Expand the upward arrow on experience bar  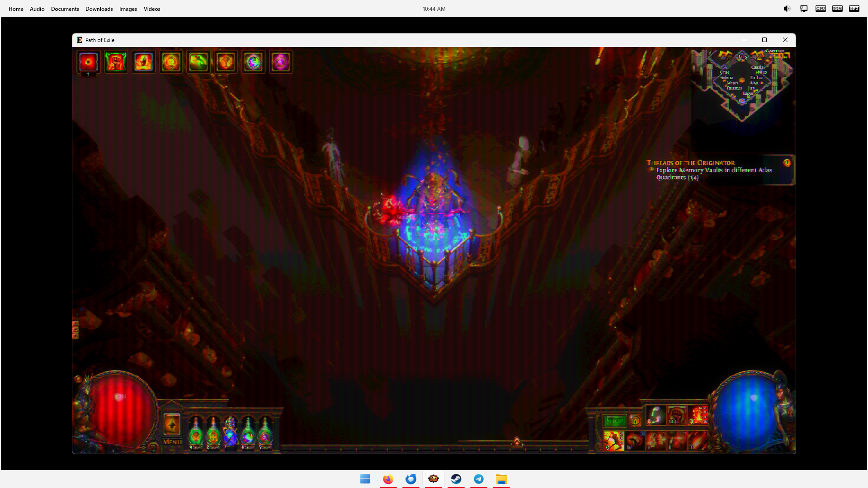[517, 442]
